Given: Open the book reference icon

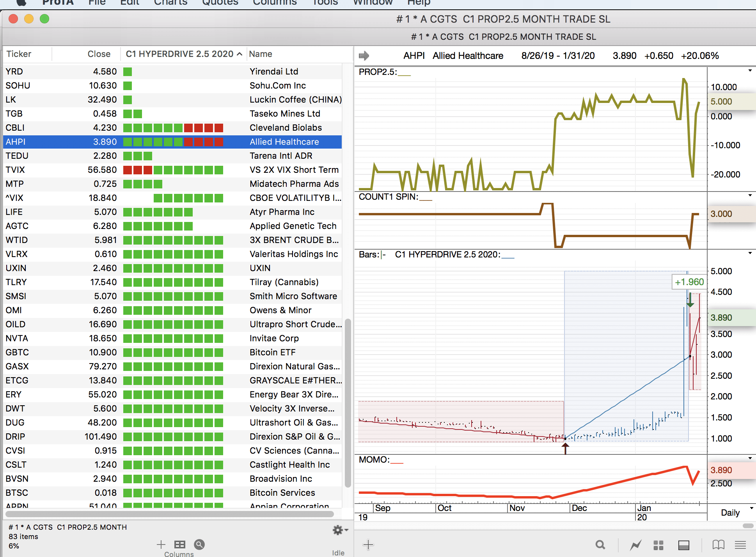Looking at the screenshot, I should point(718,545).
